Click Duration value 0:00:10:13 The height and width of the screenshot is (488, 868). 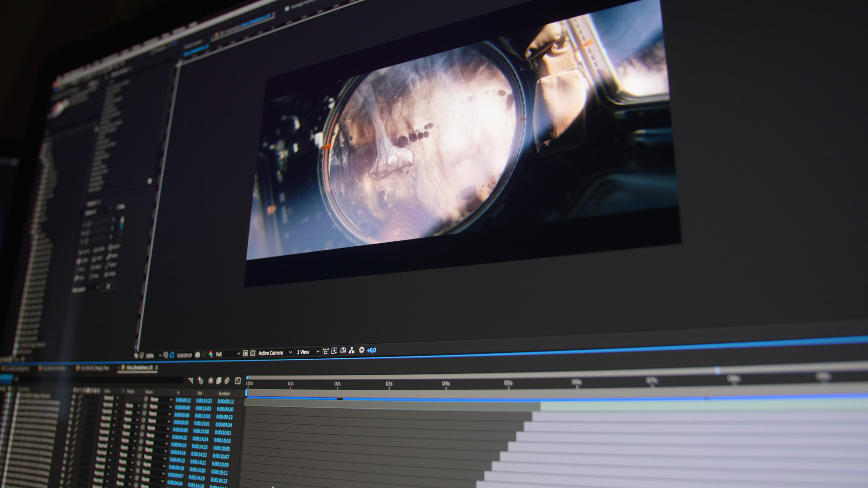[x=219, y=480]
